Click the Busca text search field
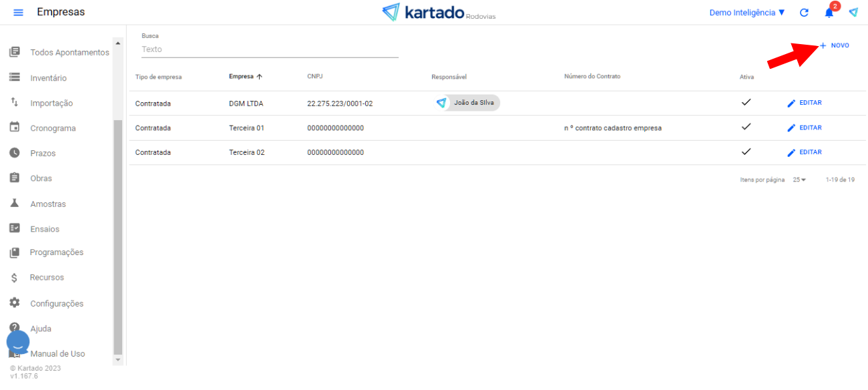Screen dimensions: 868x390 [x=269, y=49]
